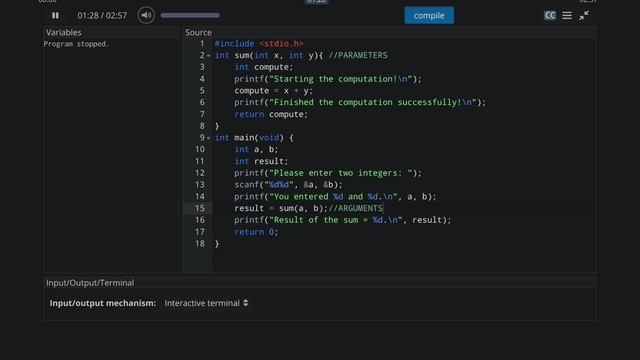The height and width of the screenshot is (360, 640).
Task: Click the 'Starting the computation' printf line
Action: 328,79
